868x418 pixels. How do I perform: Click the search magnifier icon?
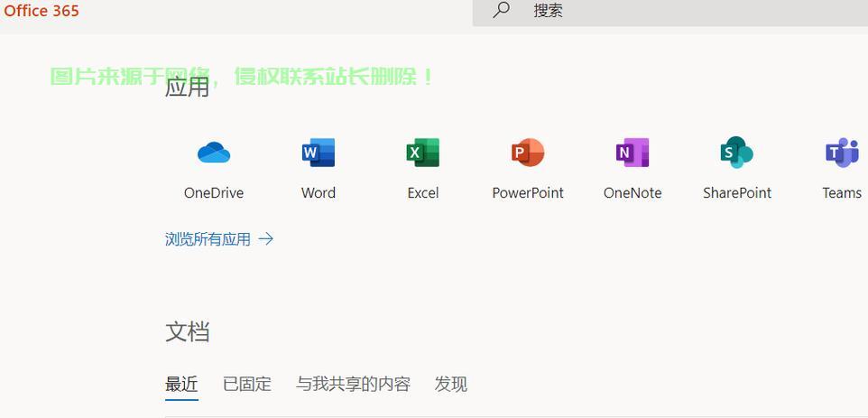(x=501, y=10)
